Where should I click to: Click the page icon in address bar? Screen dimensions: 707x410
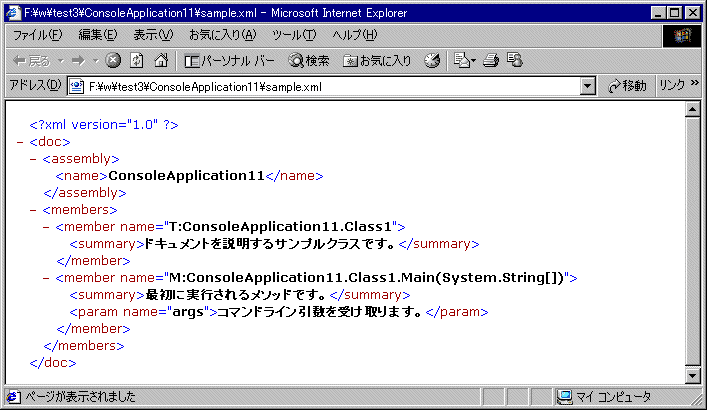(77, 87)
